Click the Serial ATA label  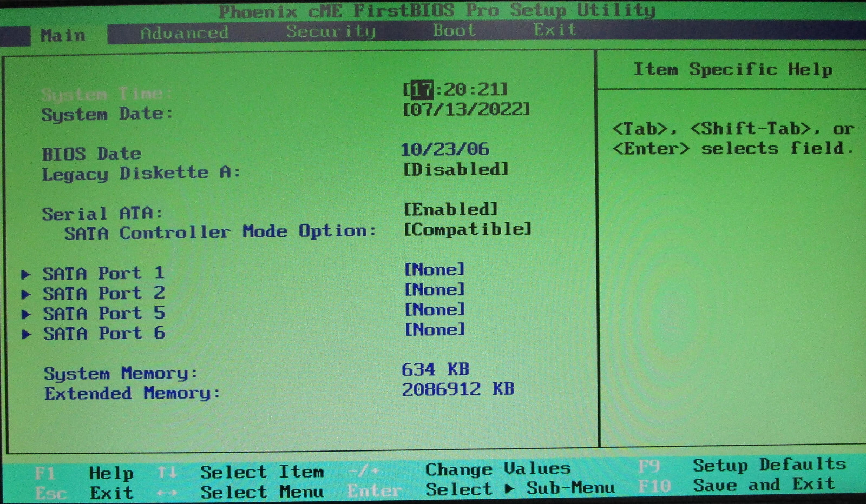(102, 214)
